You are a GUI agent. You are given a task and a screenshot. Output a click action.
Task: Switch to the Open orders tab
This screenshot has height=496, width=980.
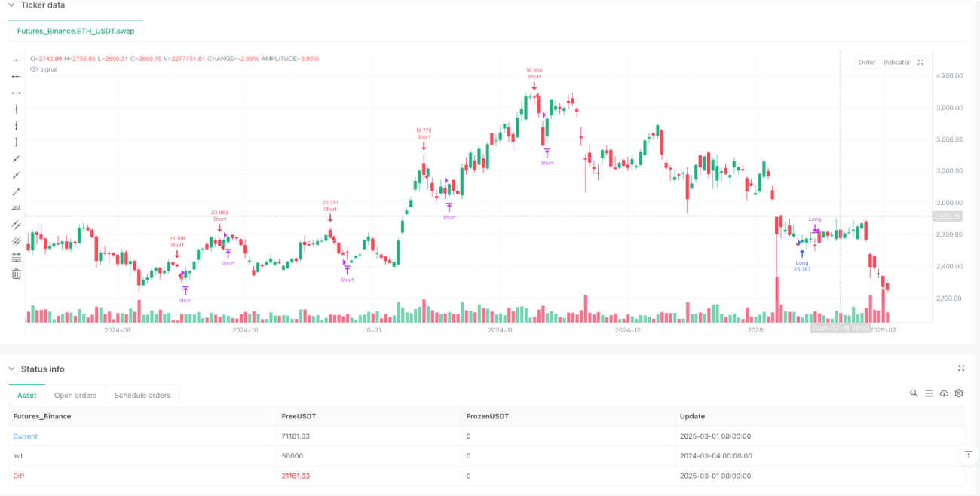[x=75, y=396]
